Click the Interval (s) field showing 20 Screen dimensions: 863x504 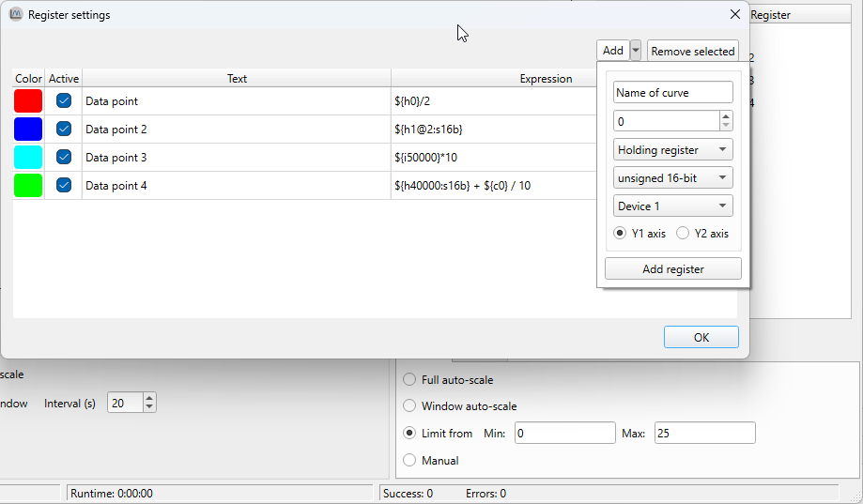click(x=126, y=403)
